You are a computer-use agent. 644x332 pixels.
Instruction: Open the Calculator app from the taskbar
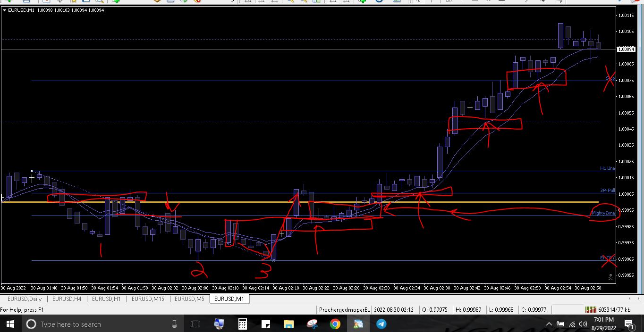click(x=242, y=324)
